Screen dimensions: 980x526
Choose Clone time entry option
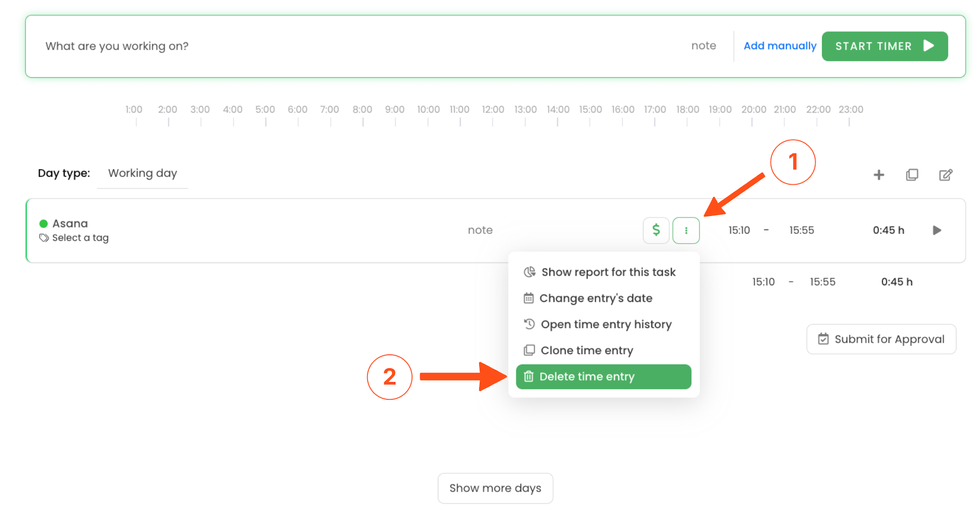[x=586, y=350]
